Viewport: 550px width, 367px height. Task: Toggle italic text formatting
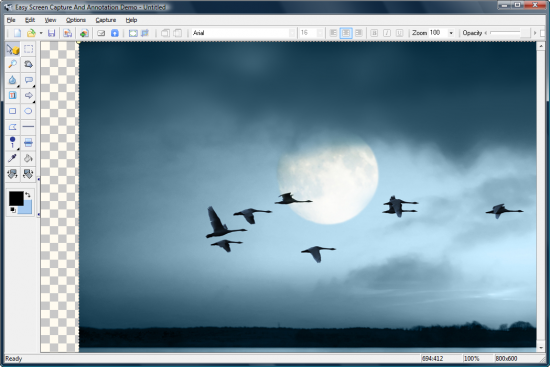point(387,33)
